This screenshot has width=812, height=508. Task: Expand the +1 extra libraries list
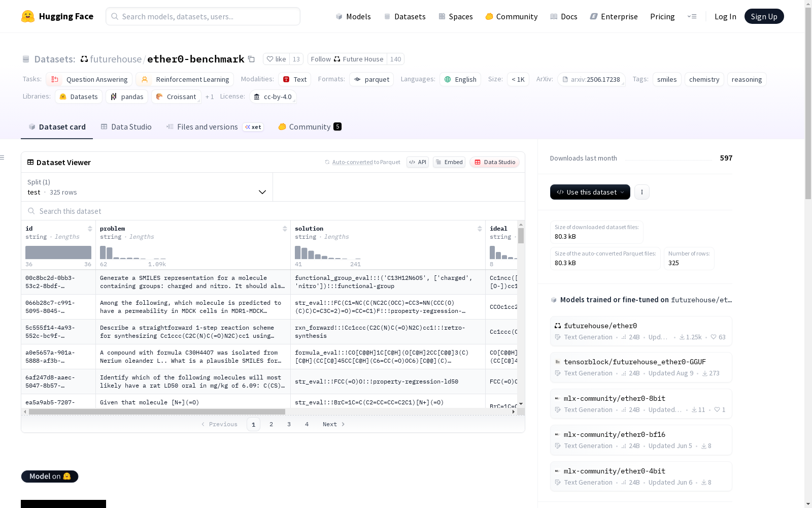pos(210,97)
